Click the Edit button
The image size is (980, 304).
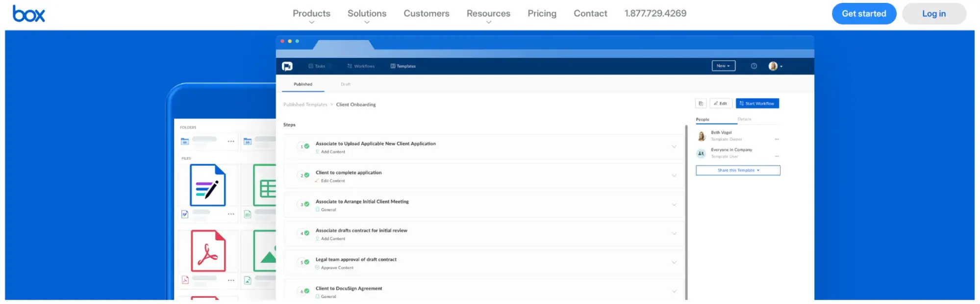[x=721, y=103]
